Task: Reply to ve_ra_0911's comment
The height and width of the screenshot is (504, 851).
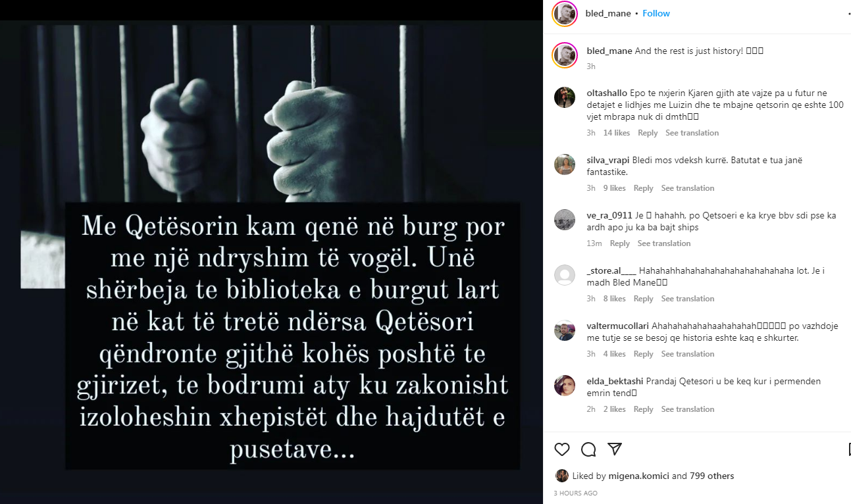Action: 619,243
